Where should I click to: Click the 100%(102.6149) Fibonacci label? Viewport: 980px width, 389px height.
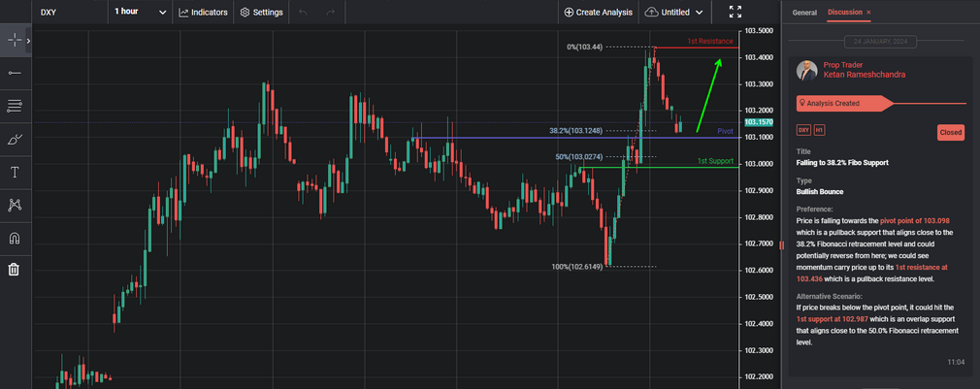[577, 267]
